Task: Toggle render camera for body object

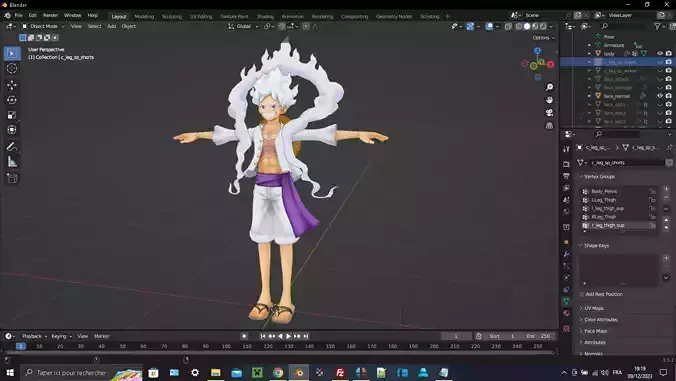Action: click(x=669, y=53)
